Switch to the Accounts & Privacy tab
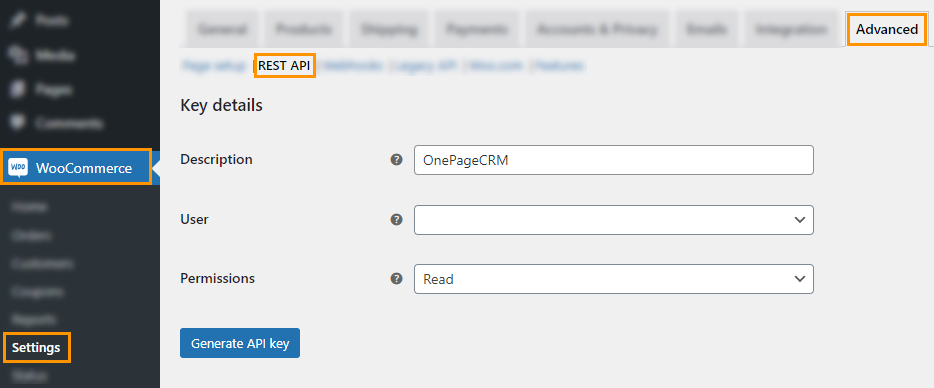 point(597,29)
